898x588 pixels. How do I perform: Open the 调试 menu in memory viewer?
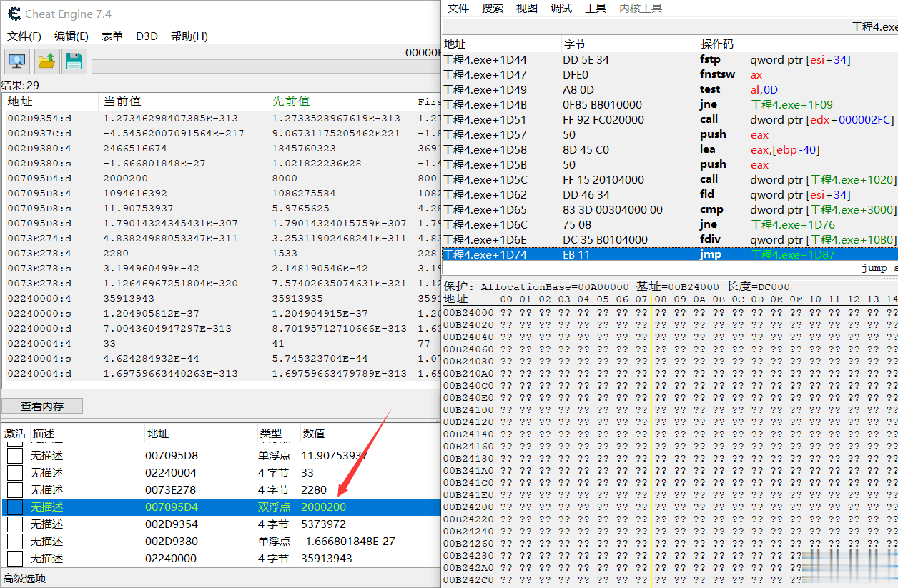click(x=561, y=9)
